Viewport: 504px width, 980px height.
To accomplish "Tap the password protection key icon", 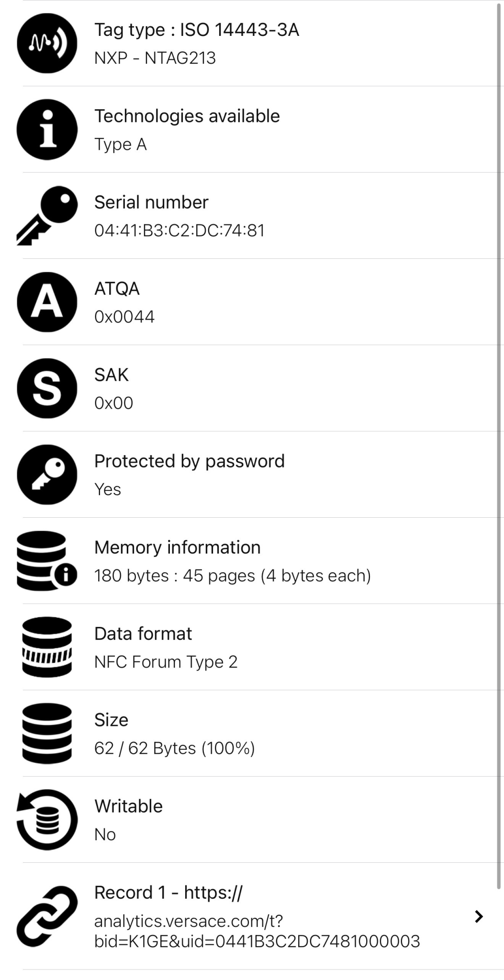I will click(x=47, y=475).
